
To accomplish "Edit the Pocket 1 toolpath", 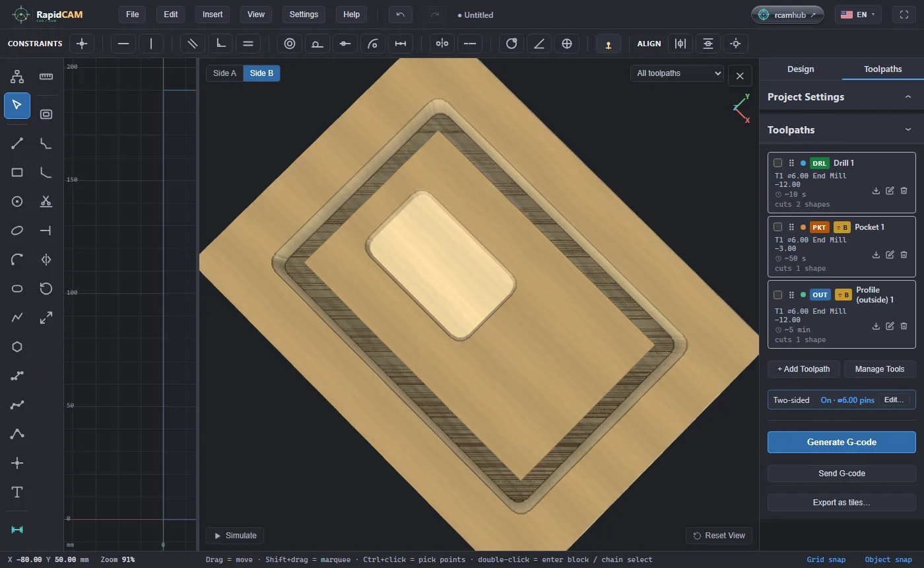I will (x=890, y=254).
